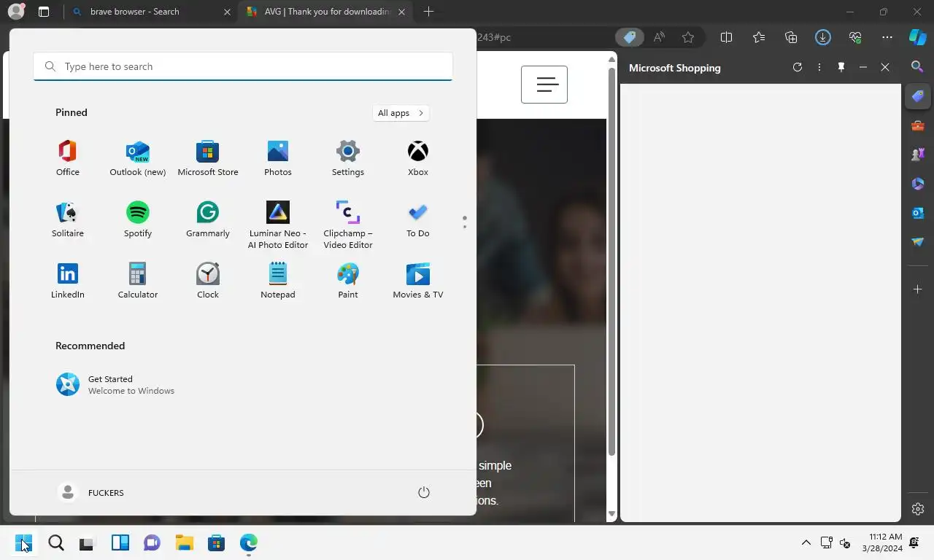Open the To Do app
The width and height of the screenshot is (934, 560).
(x=418, y=219)
